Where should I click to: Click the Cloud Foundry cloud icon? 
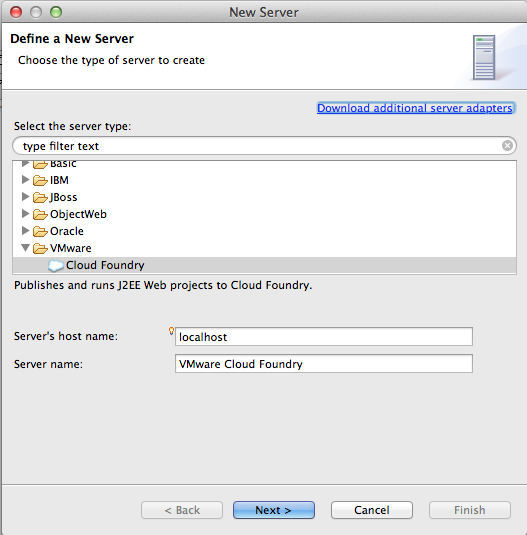pos(56,265)
